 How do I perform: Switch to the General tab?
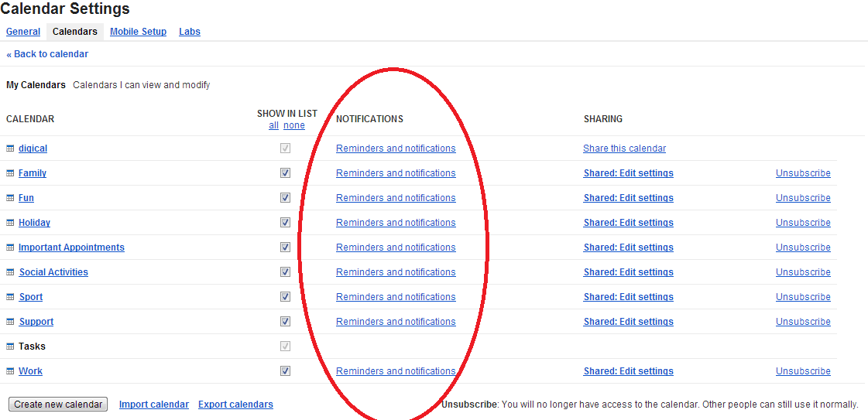pos(23,32)
